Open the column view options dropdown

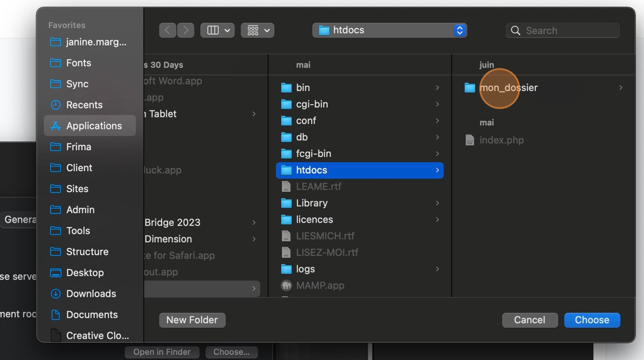tap(217, 30)
